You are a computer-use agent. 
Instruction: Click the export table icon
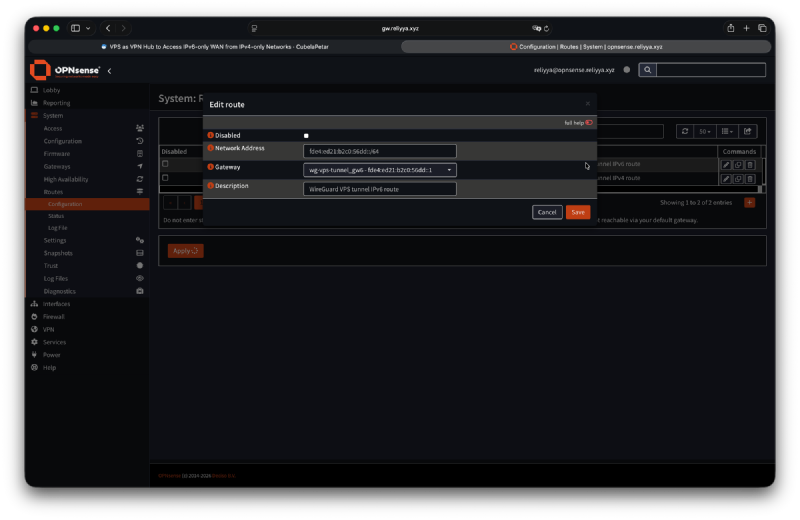tap(747, 131)
